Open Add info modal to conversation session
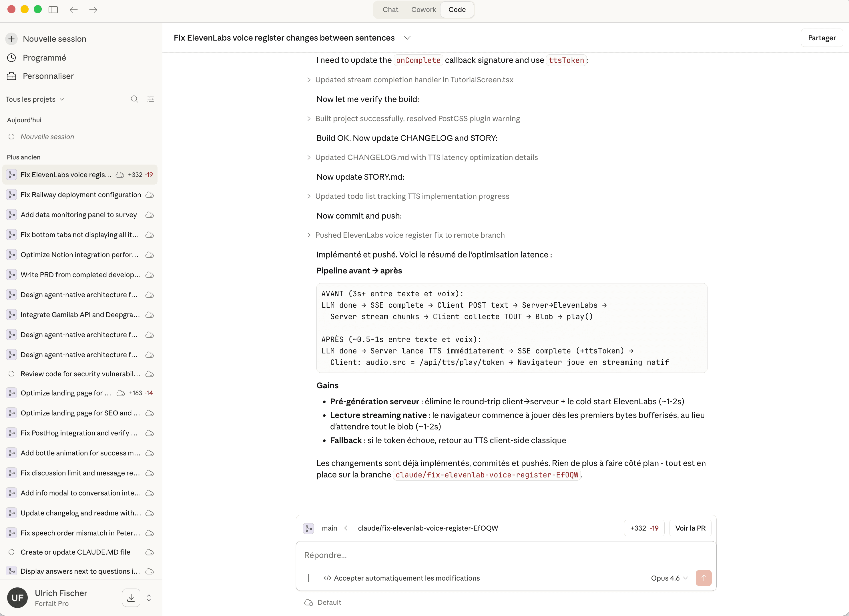Image resolution: width=849 pixels, height=616 pixels. pos(80,493)
